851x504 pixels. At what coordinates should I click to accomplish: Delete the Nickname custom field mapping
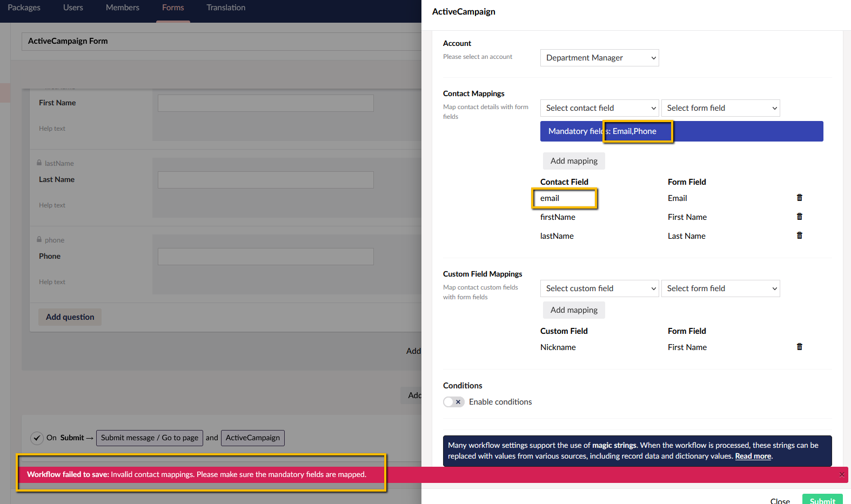pos(799,347)
